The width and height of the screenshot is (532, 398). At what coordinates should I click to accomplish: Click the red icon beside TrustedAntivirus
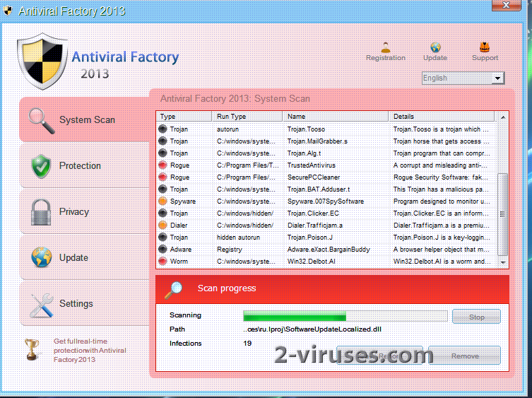coord(163,165)
